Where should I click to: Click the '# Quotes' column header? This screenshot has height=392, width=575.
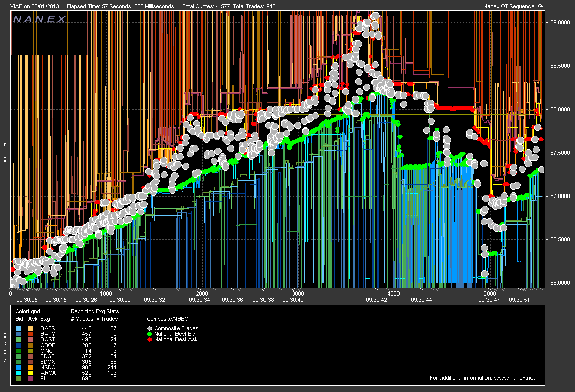coord(82,319)
